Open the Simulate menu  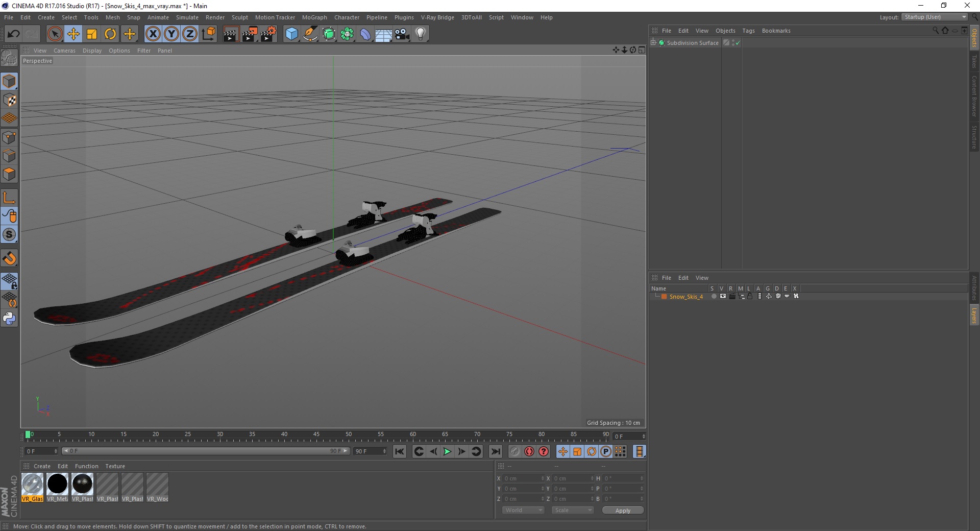187,17
